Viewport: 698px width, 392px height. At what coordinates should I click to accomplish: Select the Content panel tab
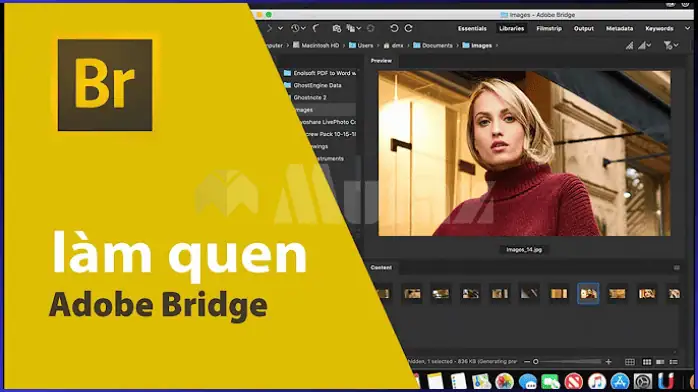coord(381,267)
